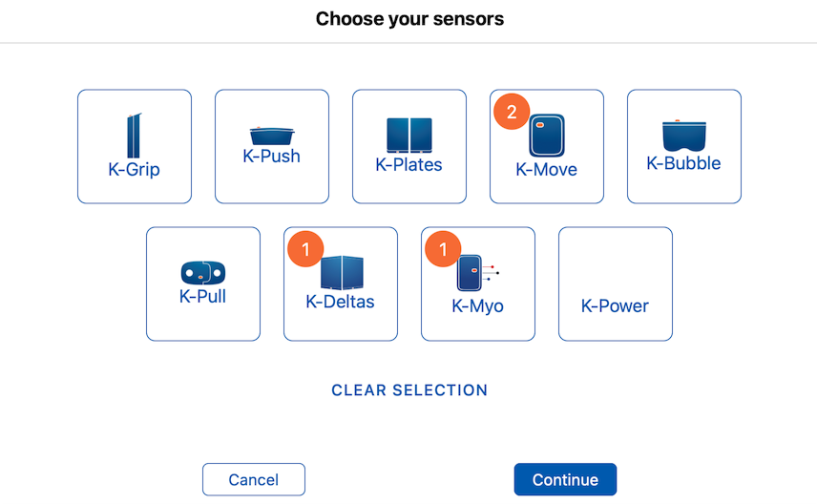Click the K-Bubble text label
The image size is (817, 504).
683,163
